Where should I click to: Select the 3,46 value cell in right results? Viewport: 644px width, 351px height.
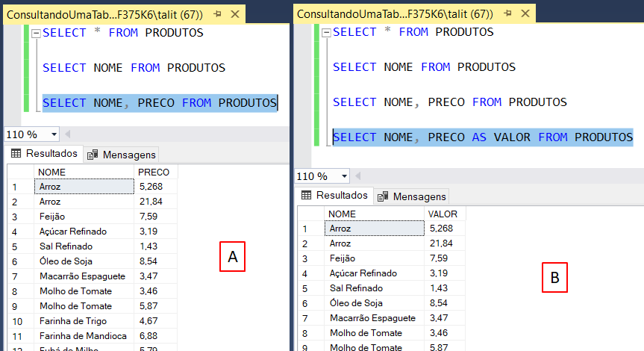pyautogui.click(x=446, y=333)
